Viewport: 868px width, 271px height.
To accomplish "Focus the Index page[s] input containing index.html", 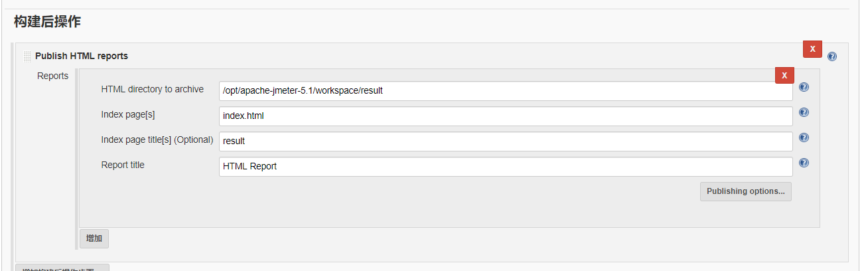I will coord(505,116).
